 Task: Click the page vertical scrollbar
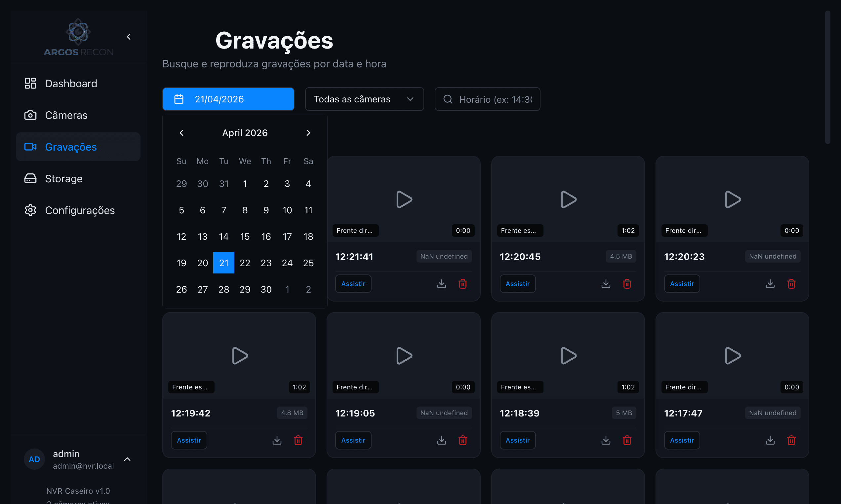[x=827, y=77]
